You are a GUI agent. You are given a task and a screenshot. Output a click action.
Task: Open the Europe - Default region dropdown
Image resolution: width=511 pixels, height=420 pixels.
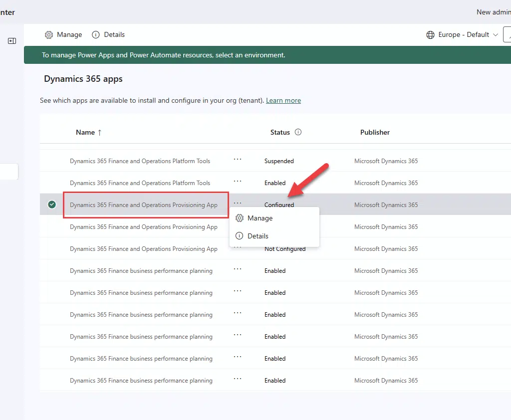point(495,35)
